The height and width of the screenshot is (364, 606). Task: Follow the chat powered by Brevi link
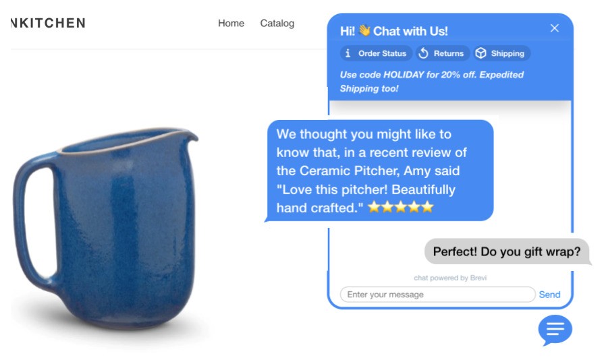(450, 278)
